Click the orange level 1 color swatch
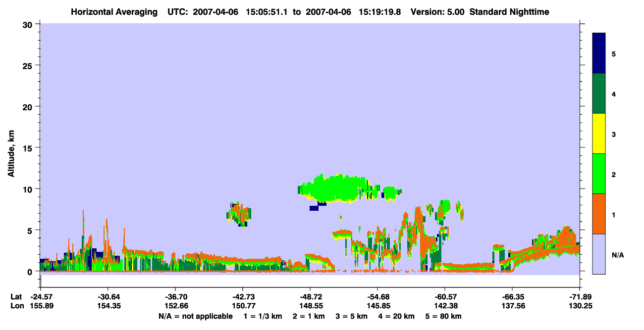The width and height of the screenshot is (644, 330). (599, 214)
